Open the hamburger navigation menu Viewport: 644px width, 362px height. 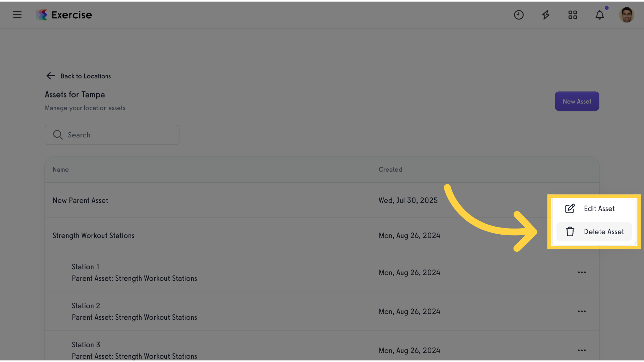tap(17, 15)
